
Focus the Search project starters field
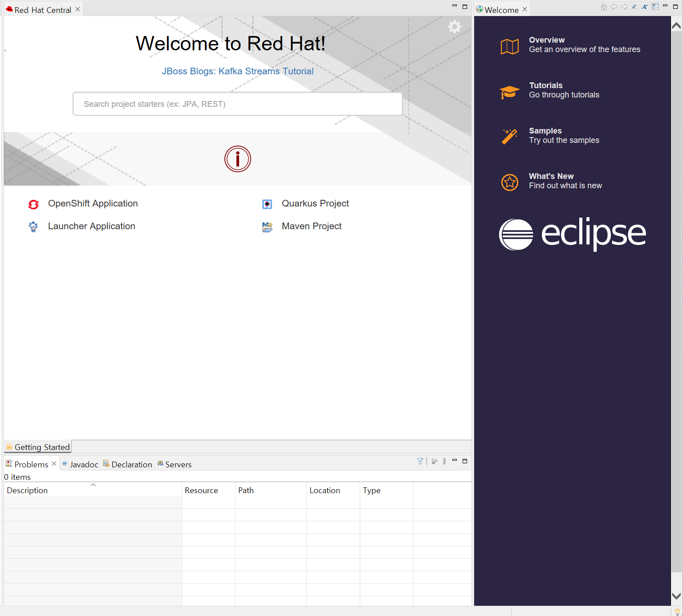click(x=238, y=104)
